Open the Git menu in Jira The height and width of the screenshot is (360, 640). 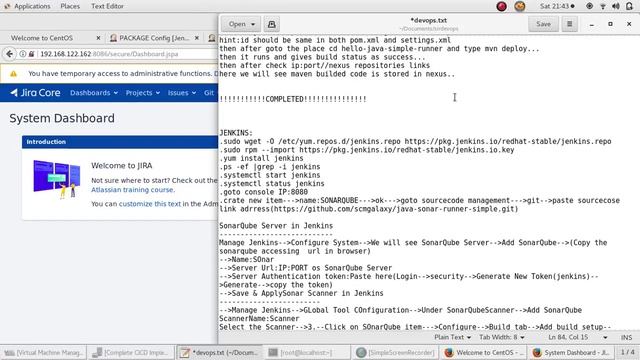[x=209, y=93]
